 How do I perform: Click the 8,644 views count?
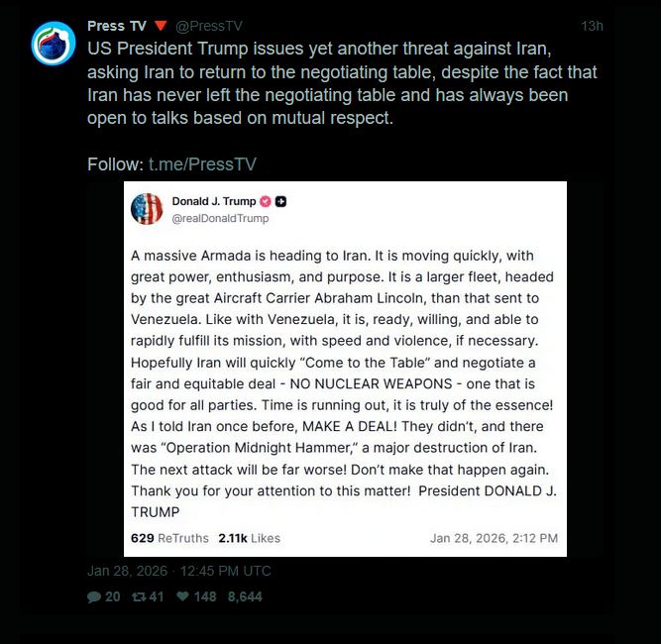pos(245,597)
